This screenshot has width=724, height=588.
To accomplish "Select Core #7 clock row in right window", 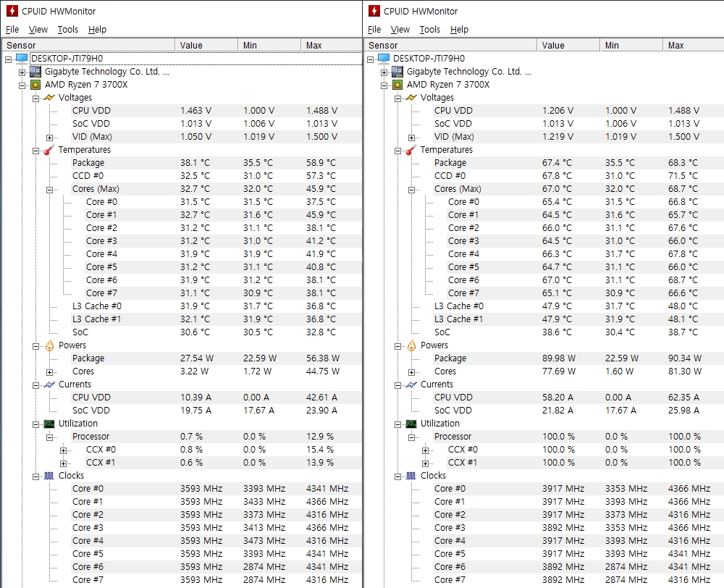I will pyautogui.click(x=578, y=580).
